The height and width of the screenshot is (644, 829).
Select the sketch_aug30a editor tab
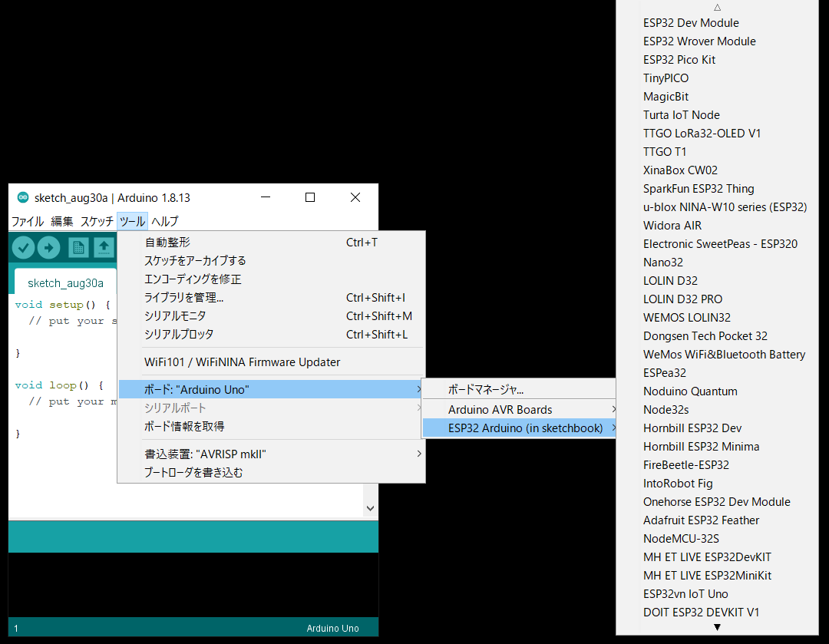pos(65,283)
